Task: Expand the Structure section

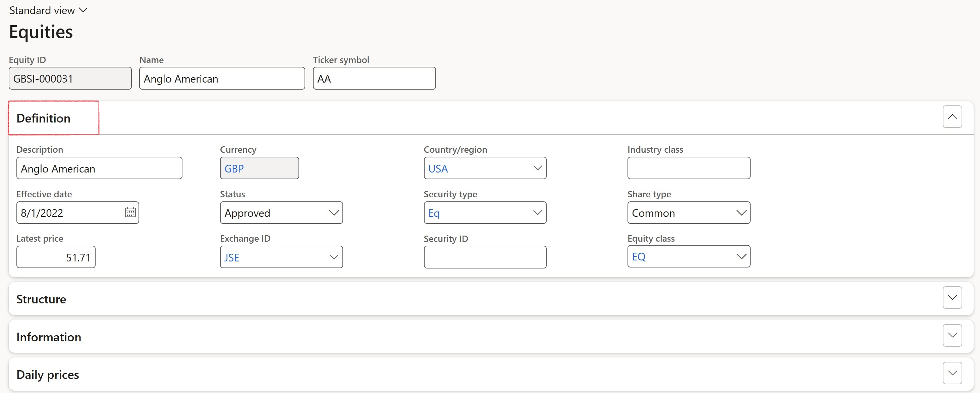Action: [x=952, y=298]
